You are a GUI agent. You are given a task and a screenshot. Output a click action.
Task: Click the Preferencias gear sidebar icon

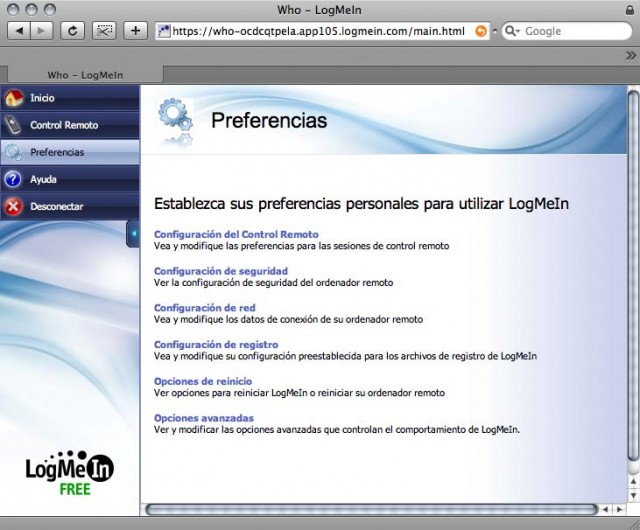pos(13,152)
